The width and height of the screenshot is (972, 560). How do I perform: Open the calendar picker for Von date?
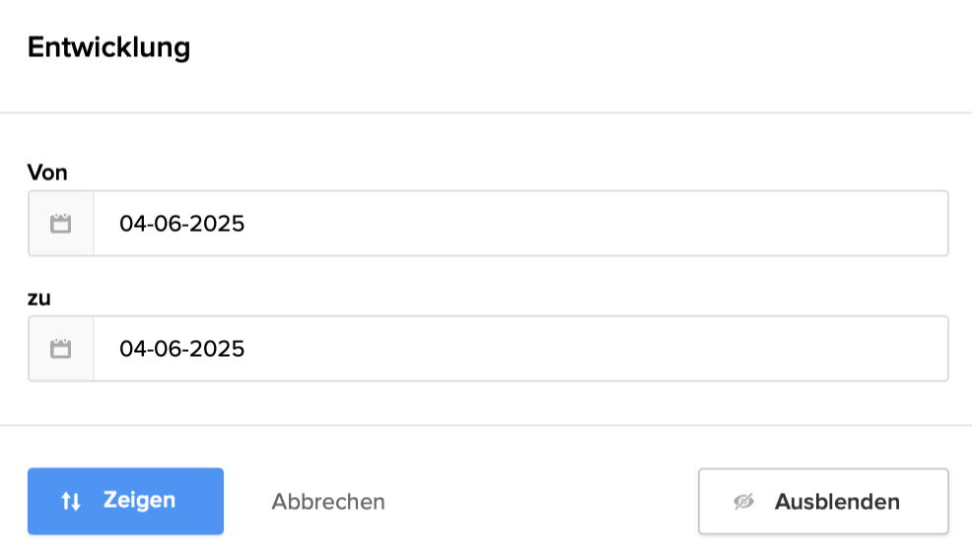(61, 224)
